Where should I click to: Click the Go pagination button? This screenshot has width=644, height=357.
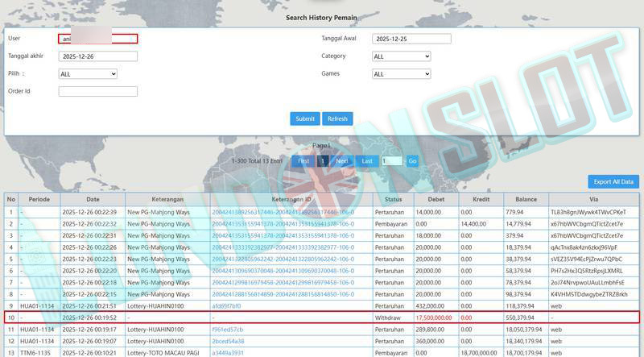412,161
